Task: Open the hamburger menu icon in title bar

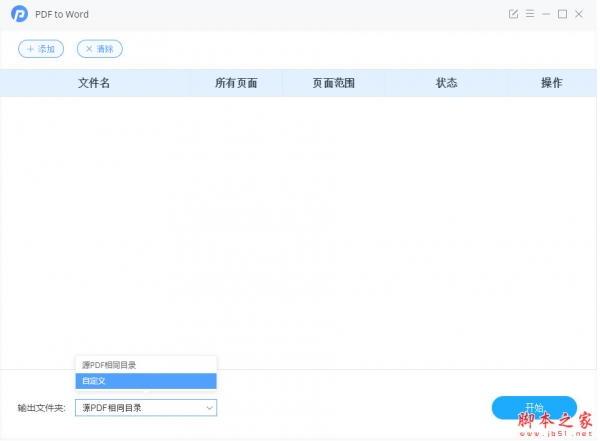Action: (530, 14)
